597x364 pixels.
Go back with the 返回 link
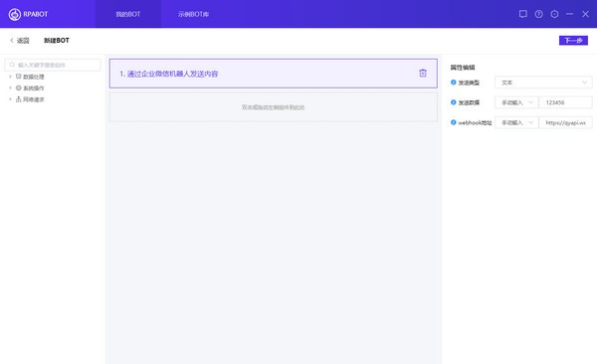click(x=20, y=41)
